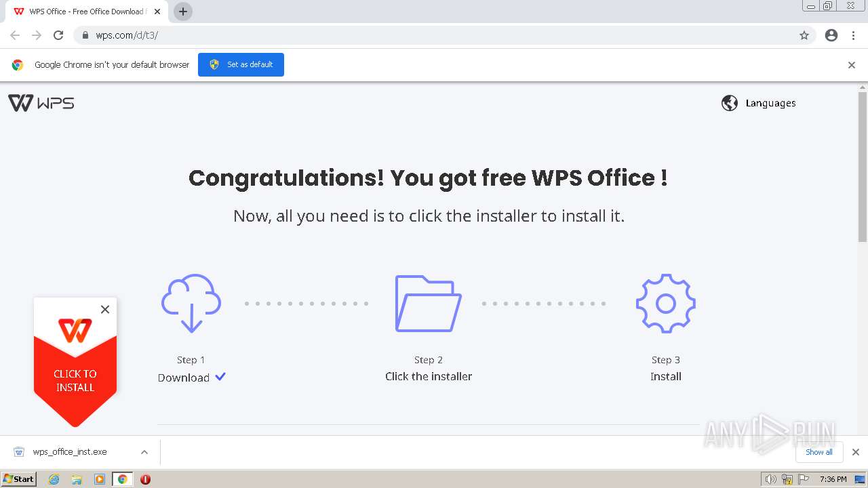The image size is (868, 488).
Task: Click the red CLICK TO INSTALL badge
Action: tap(75, 380)
